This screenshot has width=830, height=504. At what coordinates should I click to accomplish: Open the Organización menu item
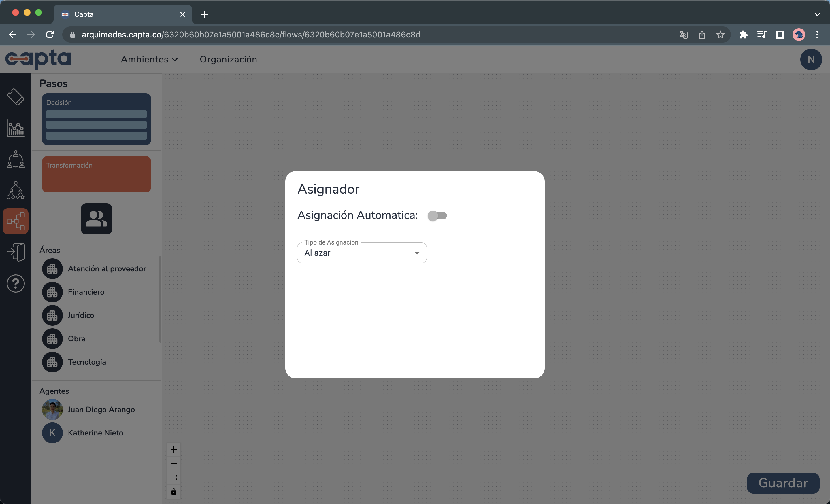[x=228, y=59]
